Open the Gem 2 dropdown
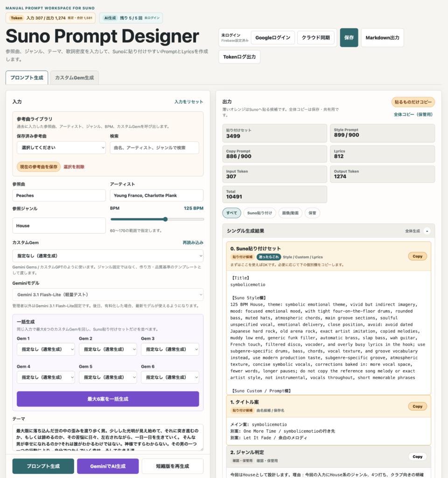Screen dimensions: 448x478 (x=108, y=349)
